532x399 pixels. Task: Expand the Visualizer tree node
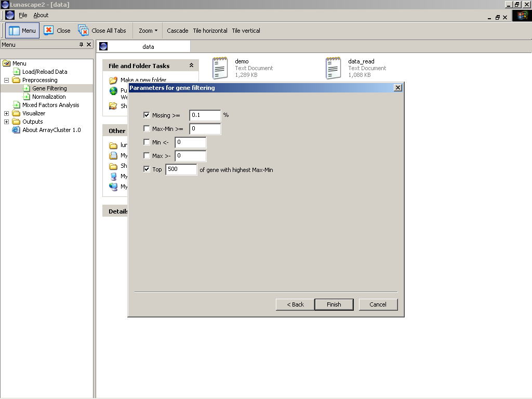coord(6,113)
